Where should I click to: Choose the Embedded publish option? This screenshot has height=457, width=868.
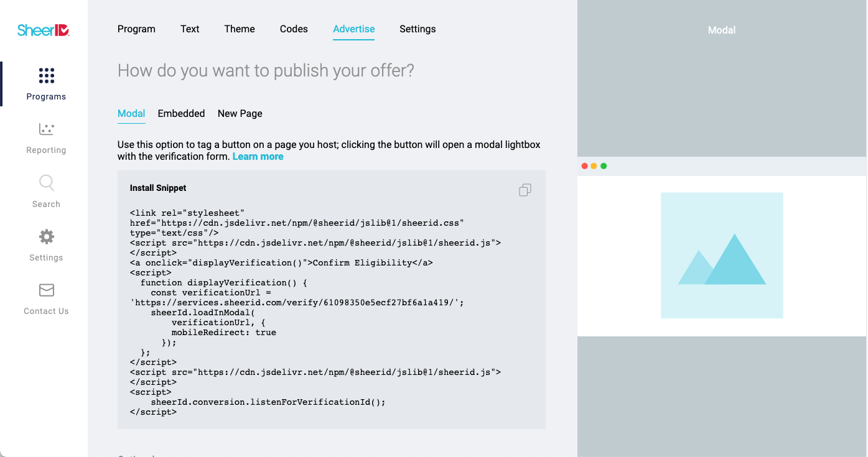pos(181,113)
